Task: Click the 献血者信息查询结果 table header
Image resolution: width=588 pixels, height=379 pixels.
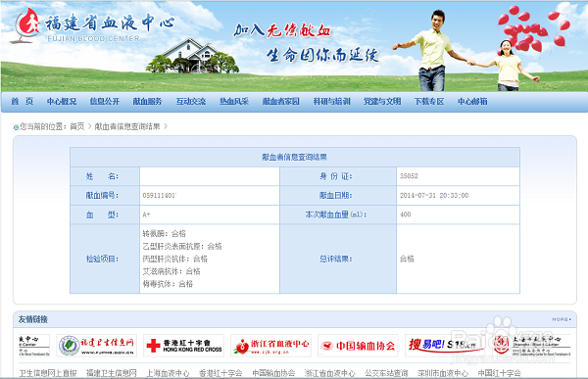Action: pyautogui.click(x=295, y=157)
